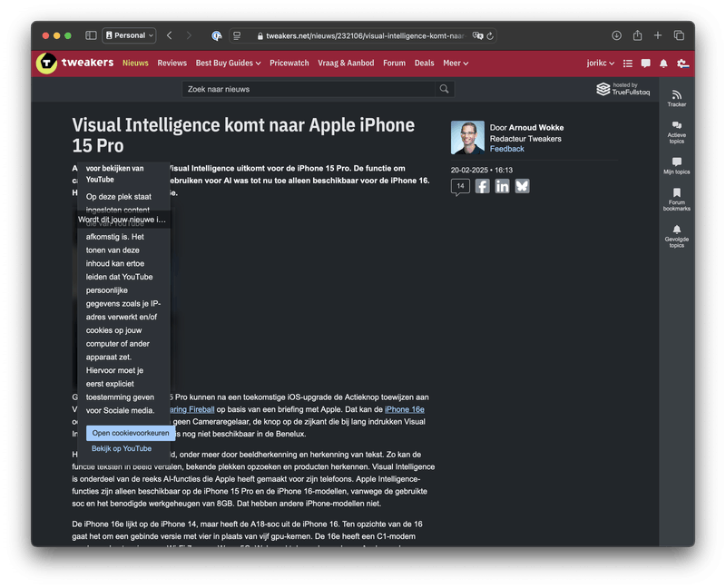Open the jorikc account dropdown
The height and width of the screenshot is (588, 726).
coord(600,64)
